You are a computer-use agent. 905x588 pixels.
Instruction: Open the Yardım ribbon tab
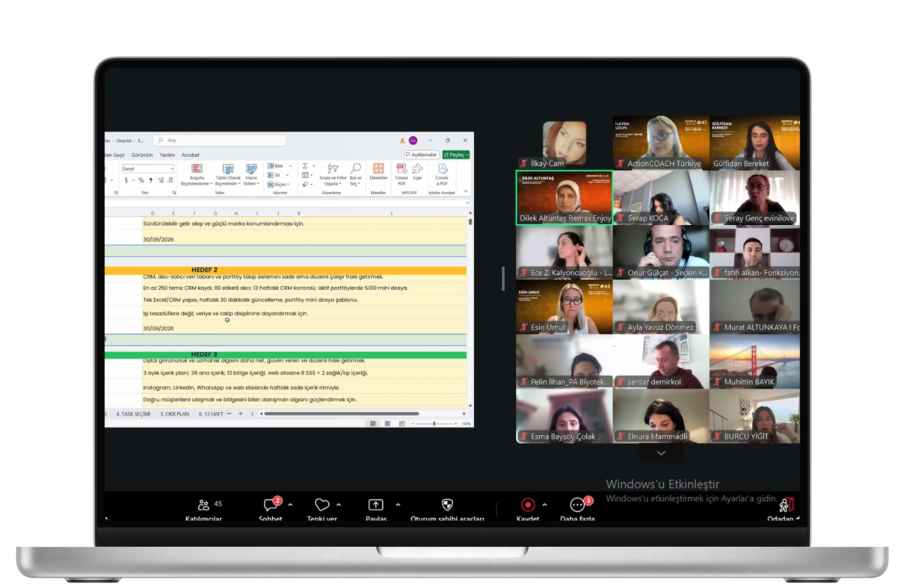[167, 155]
